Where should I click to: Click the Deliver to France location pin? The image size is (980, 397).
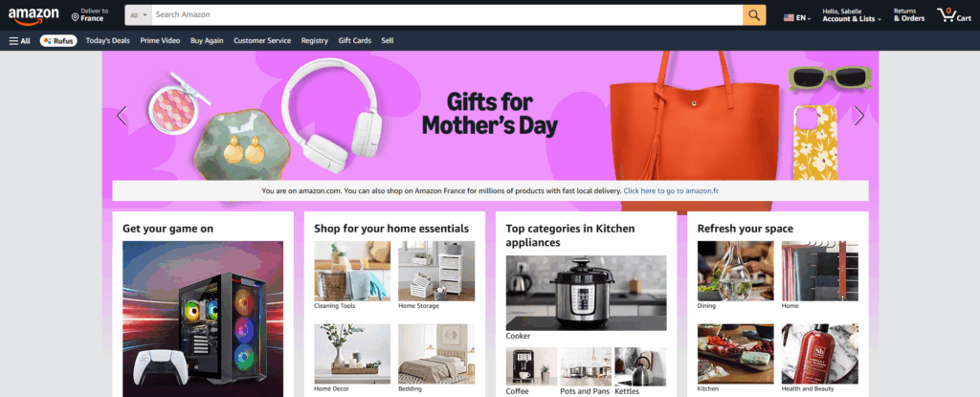pos(75,17)
